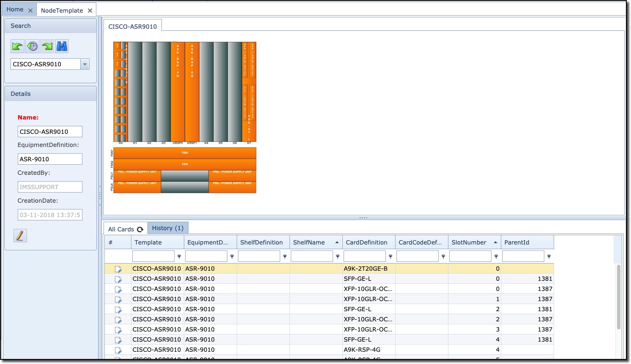
Task: Click the EquipmentDefinition filter text box
Action: pyautogui.click(x=206, y=256)
